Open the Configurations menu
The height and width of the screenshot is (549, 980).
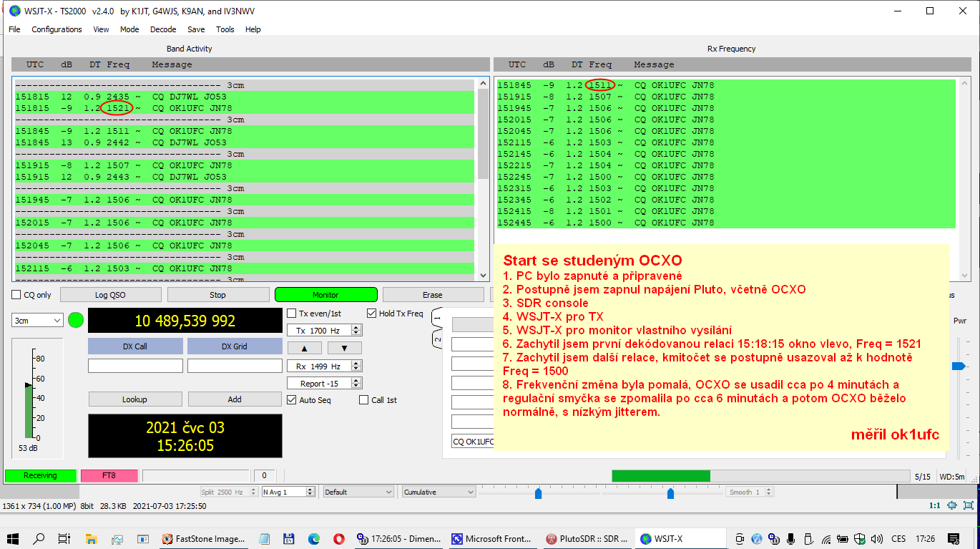[57, 29]
